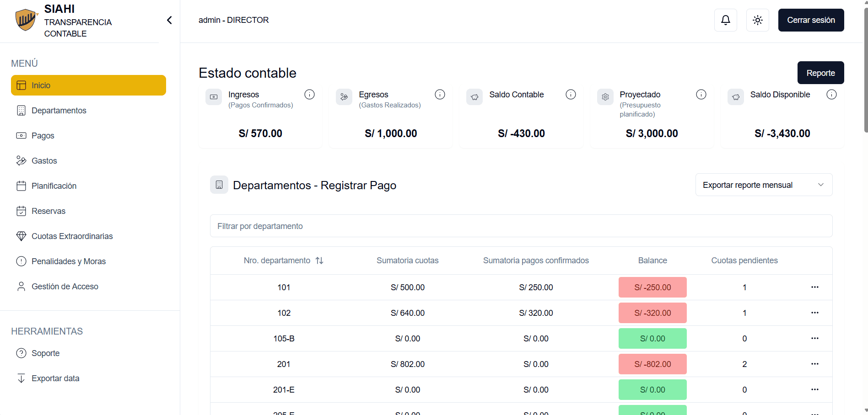Open actions menu for department 102
The image size is (868, 415).
pyautogui.click(x=814, y=313)
